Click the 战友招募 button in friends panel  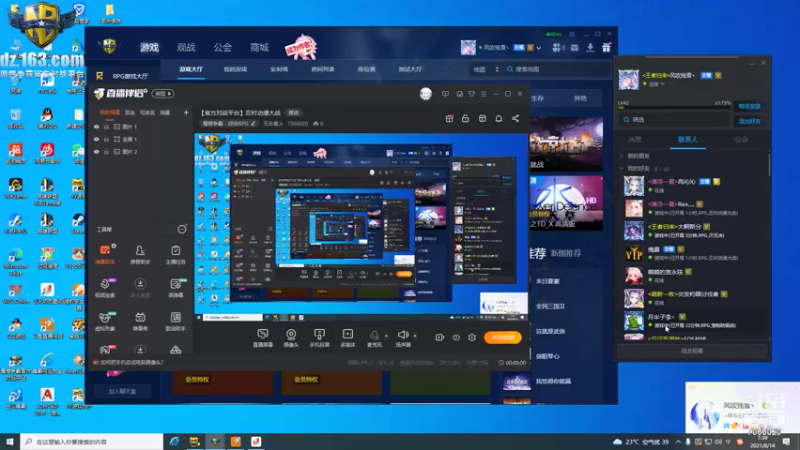click(x=692, y=351)
